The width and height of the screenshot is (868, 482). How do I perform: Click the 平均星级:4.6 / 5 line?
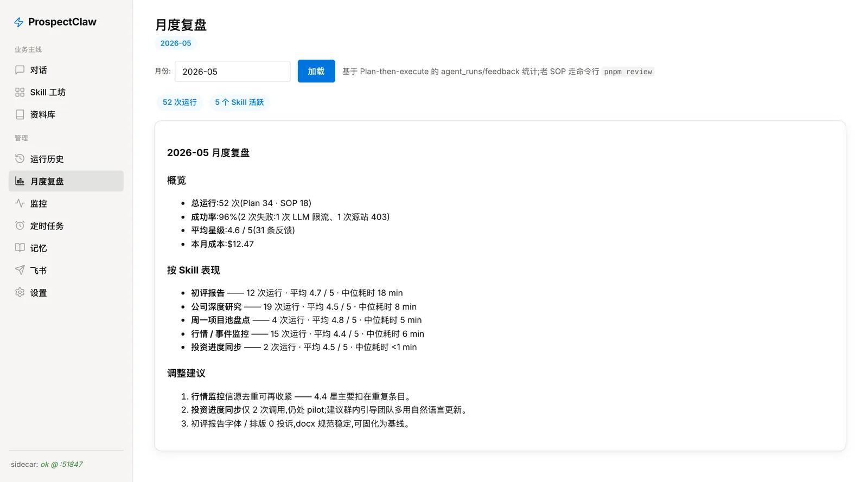(243, 230)
